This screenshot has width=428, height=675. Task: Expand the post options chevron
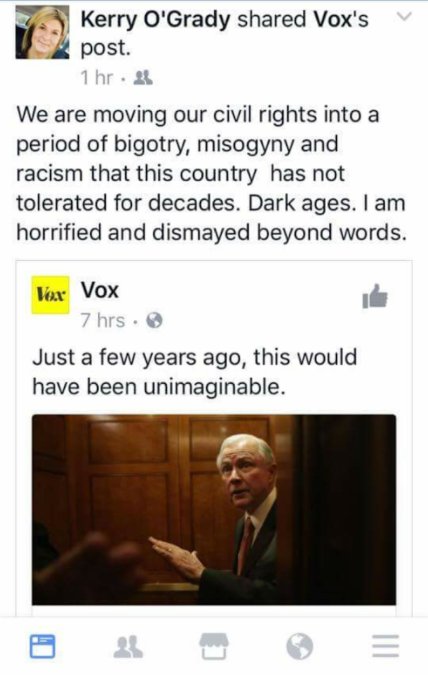click(404, 16)
